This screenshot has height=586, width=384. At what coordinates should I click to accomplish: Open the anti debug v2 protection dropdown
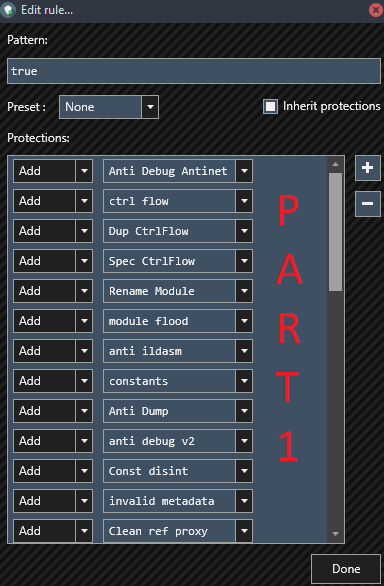pyautogui.click(x=178, y=441)
